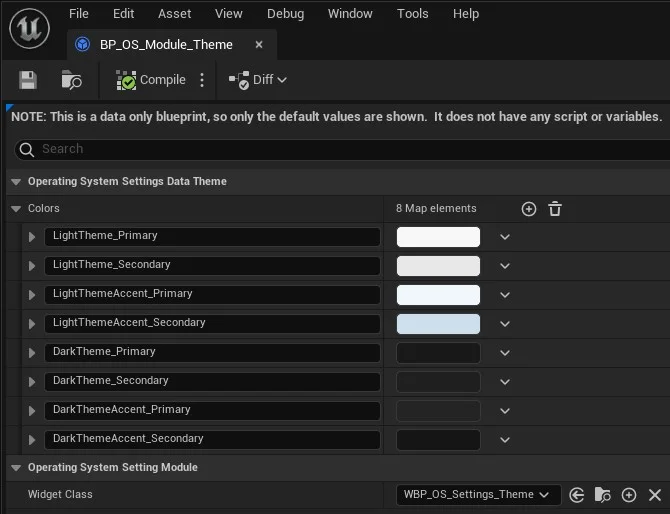Open LightThemeAccent_Secondary element options chevron

click(505, 324)
